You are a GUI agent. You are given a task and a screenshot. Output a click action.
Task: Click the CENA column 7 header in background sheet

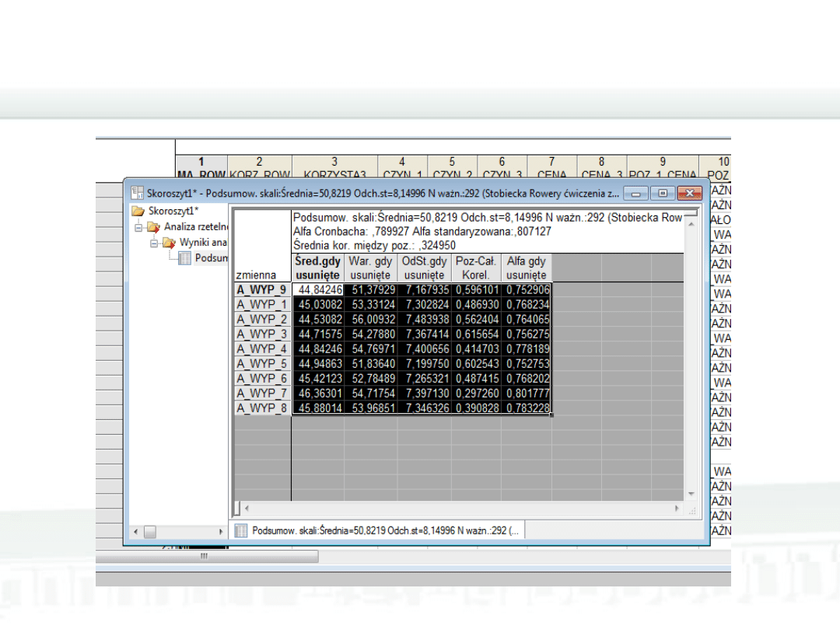click(551, 169)
